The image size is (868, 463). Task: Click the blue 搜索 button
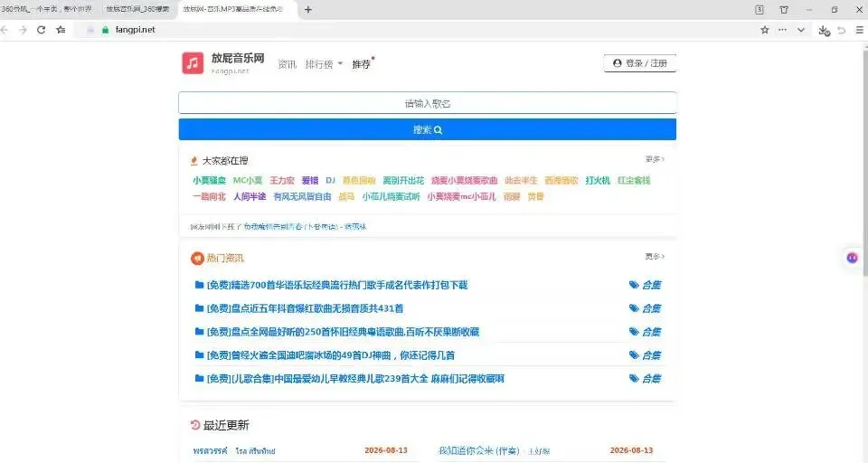pyautogui.click(x=428, y=129)
